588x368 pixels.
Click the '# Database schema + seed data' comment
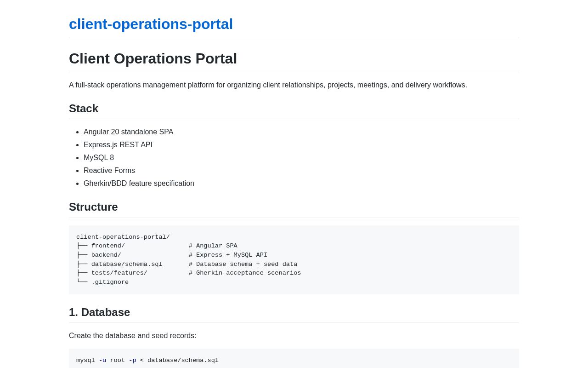[x=243, y=264]
